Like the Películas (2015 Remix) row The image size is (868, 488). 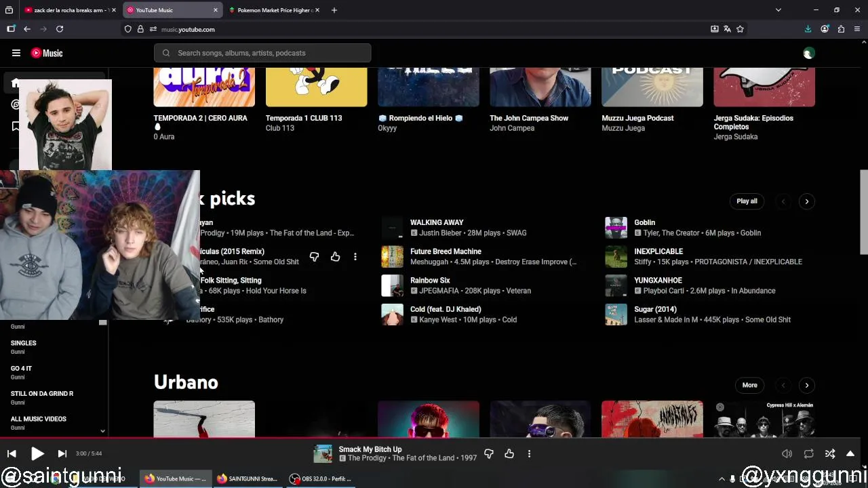(335, 257)
